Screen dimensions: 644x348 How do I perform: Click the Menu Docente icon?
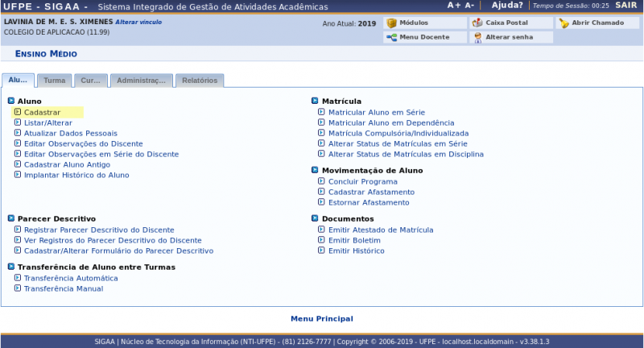391,38
